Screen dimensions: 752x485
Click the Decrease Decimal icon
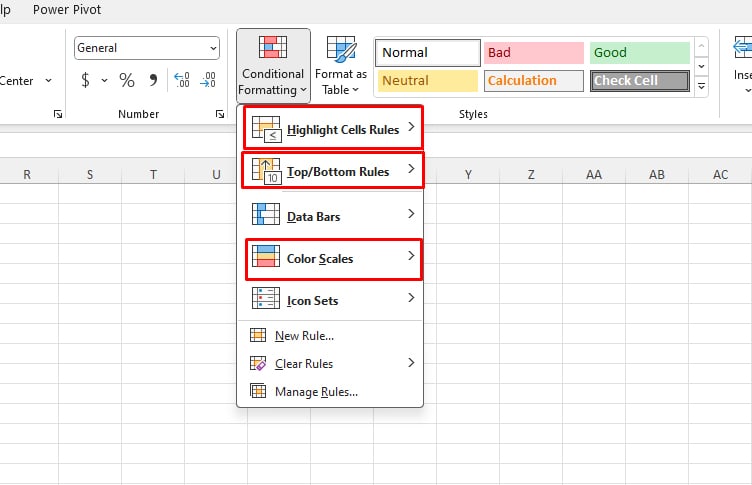coord(208,80)
